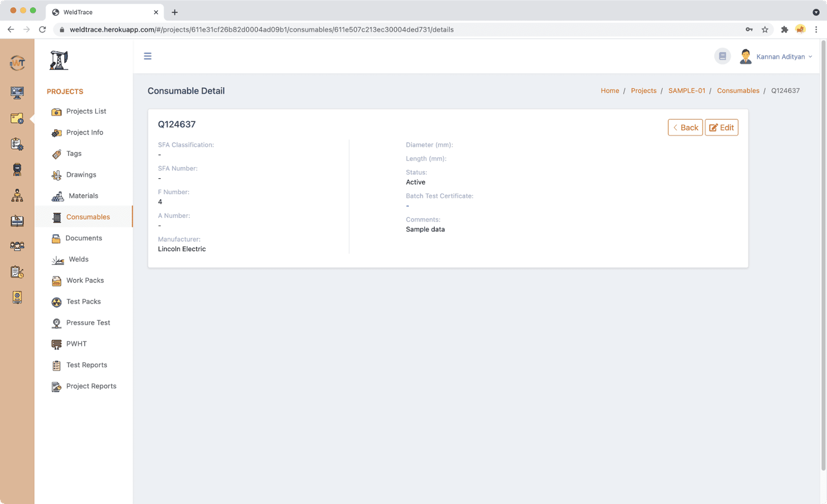Click the Pressure Test gauge icon
The height and width of the screenshot is (504, 827).
[56, 323]
